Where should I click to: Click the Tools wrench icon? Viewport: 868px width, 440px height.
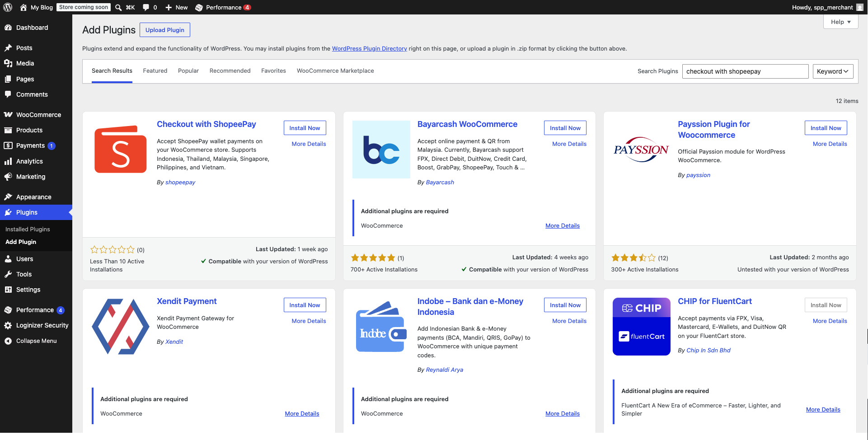[8, 274]
